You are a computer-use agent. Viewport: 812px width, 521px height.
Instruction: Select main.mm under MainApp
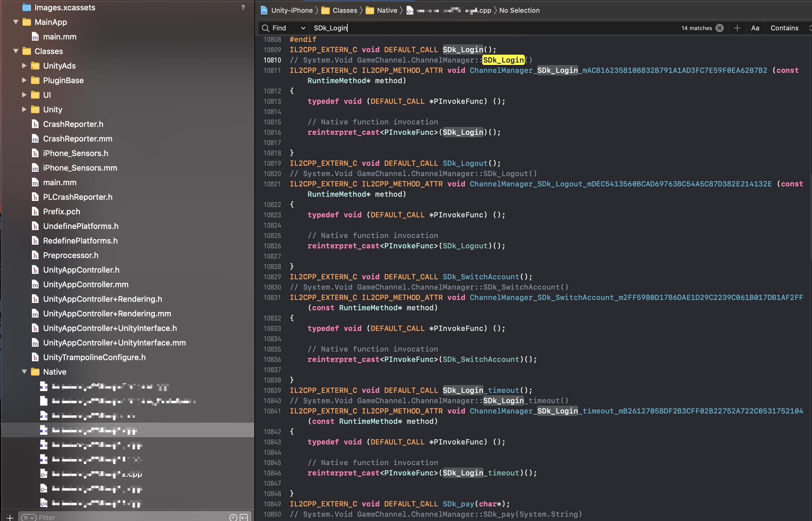[60, 36]
